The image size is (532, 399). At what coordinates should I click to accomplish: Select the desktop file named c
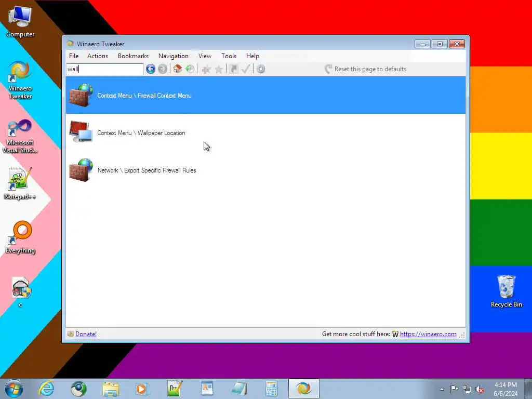(21, 292)
